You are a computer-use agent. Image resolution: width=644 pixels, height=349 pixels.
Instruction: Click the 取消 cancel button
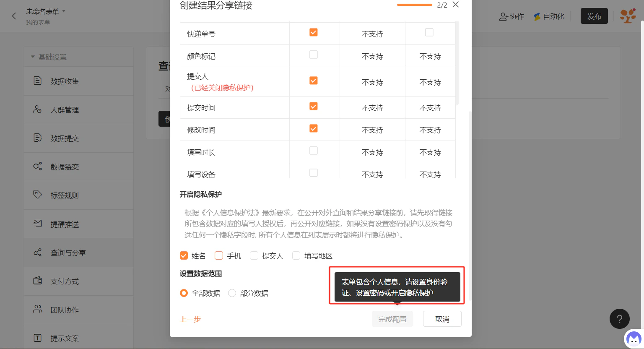(x=442, y=319)
